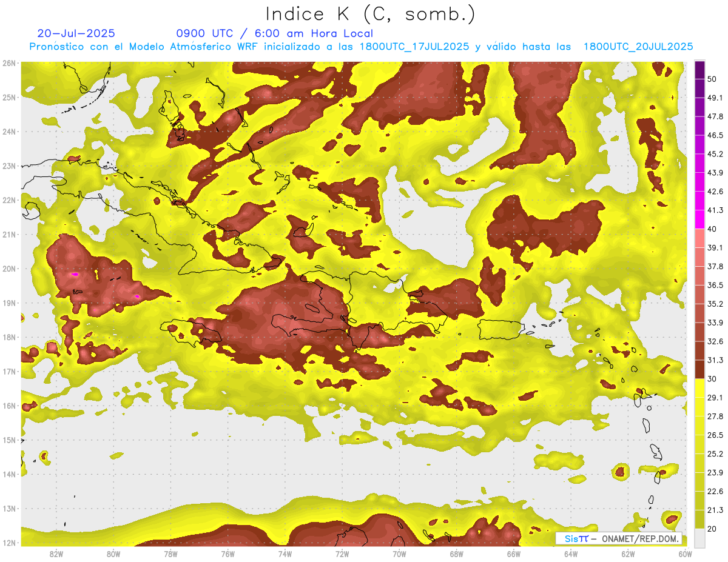Viewport: 728px width, 562px height.
Task: Select the 74W longitude label
Action: (x=285, y=554)
